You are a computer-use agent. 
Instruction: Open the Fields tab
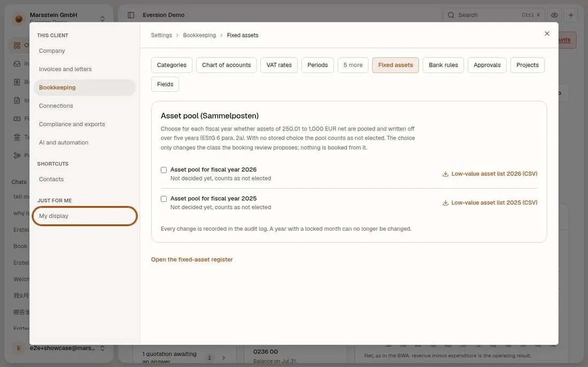165,84
